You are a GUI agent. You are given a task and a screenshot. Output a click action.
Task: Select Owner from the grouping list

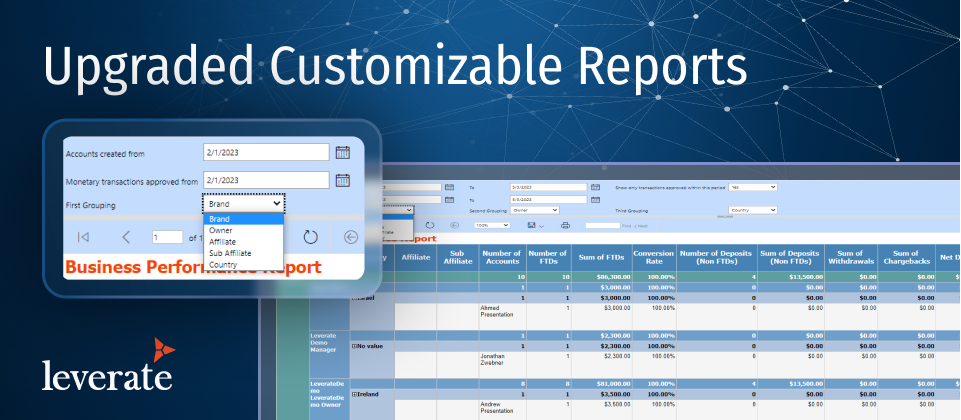(x=221, y=230)
